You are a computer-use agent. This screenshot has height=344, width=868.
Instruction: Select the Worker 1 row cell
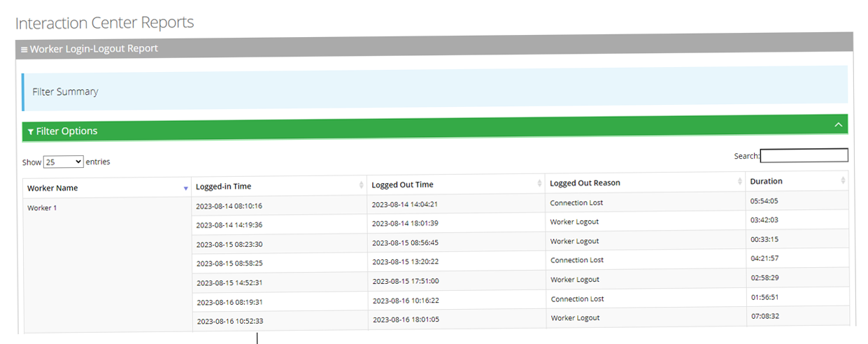[42, 208]
